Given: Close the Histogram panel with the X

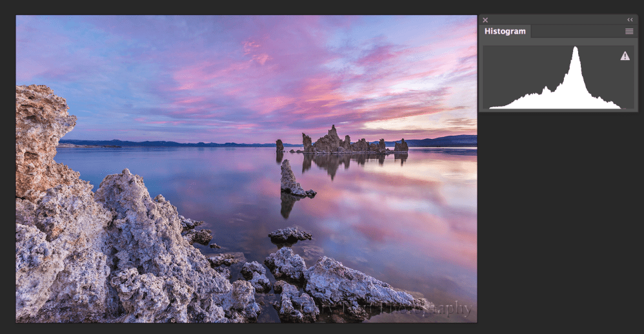Looking at the screenshot, I should point(485,20).
